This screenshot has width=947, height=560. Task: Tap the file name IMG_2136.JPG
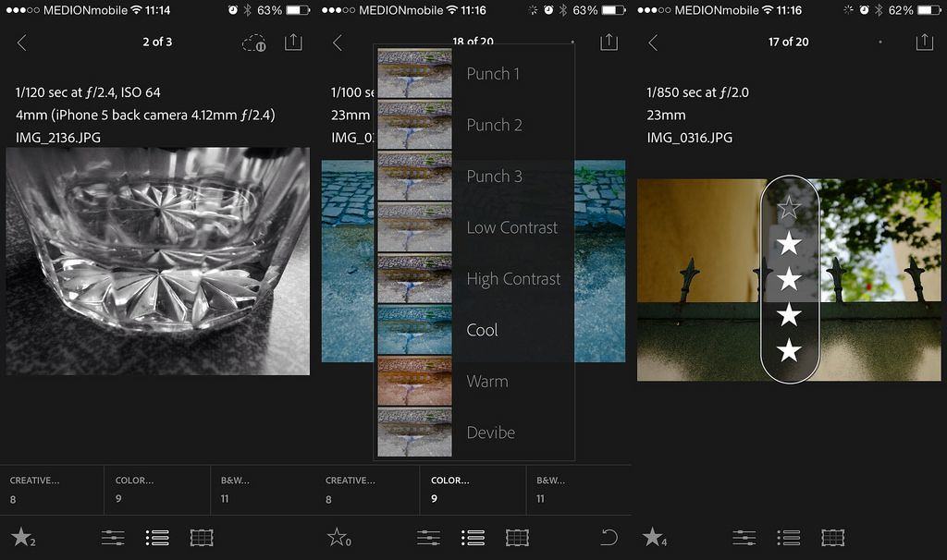pyautogui.click(x=58, y=138)
